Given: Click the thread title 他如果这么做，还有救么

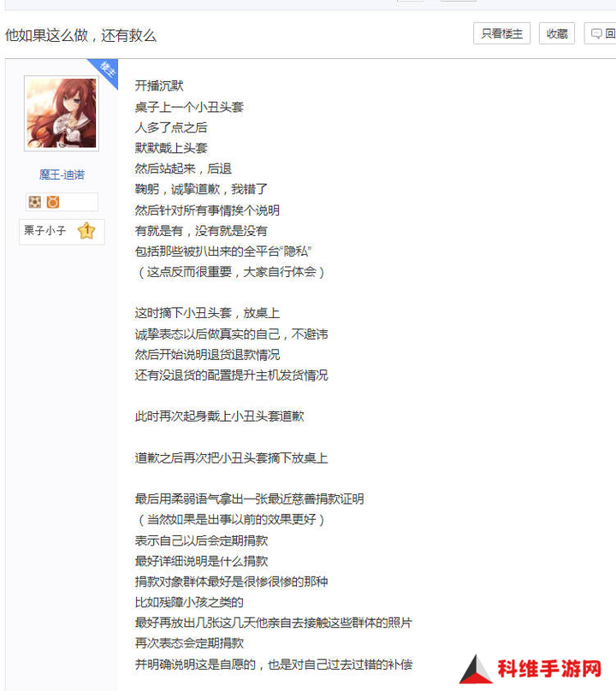Looking at the screenshot, I should (80, 36).
